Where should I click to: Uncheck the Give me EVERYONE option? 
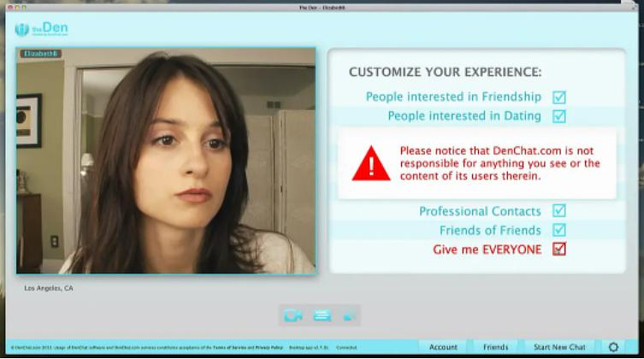click(x=559, y=250)
